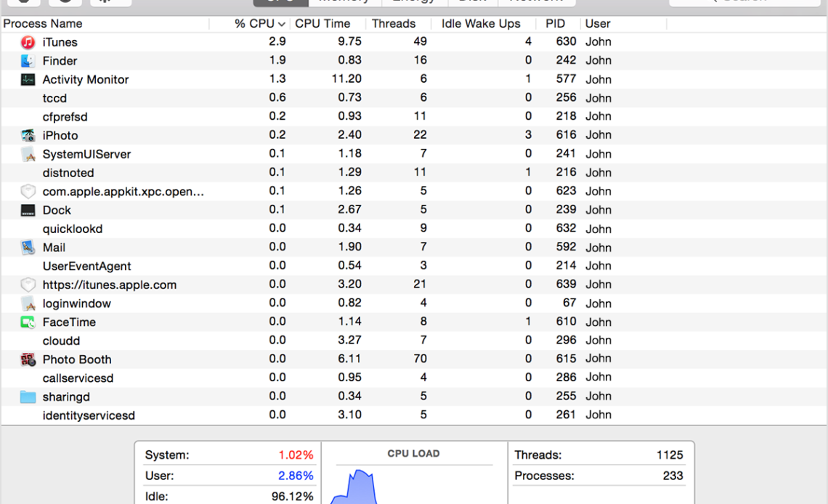
Task: Click the shield icon next to https://itunes.apple.com
Action: (x=28, y=285)
